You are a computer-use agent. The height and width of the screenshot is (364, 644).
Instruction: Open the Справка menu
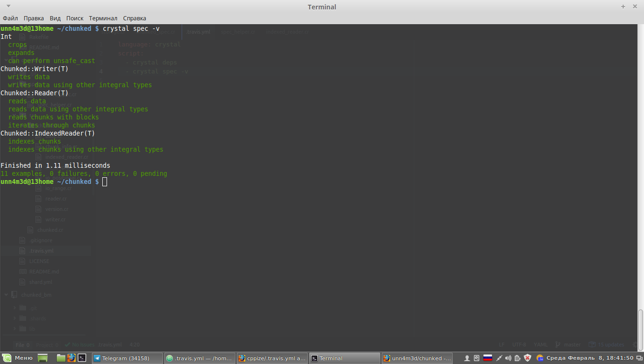(x=134, y=18)
